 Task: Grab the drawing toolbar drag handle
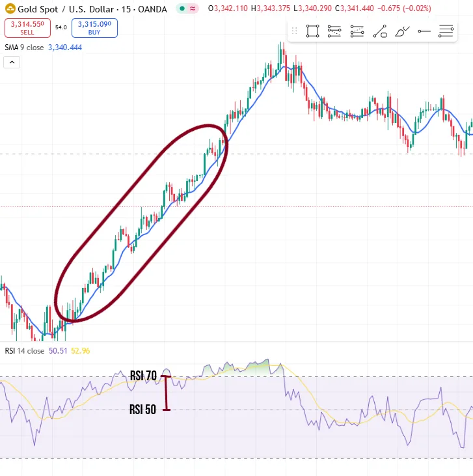click(294, 31)
